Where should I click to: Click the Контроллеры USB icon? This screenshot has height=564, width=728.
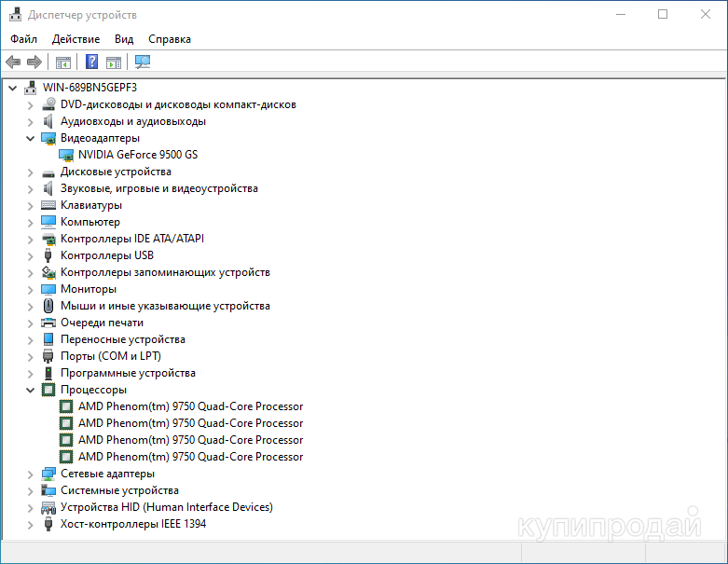click(48, 255)
